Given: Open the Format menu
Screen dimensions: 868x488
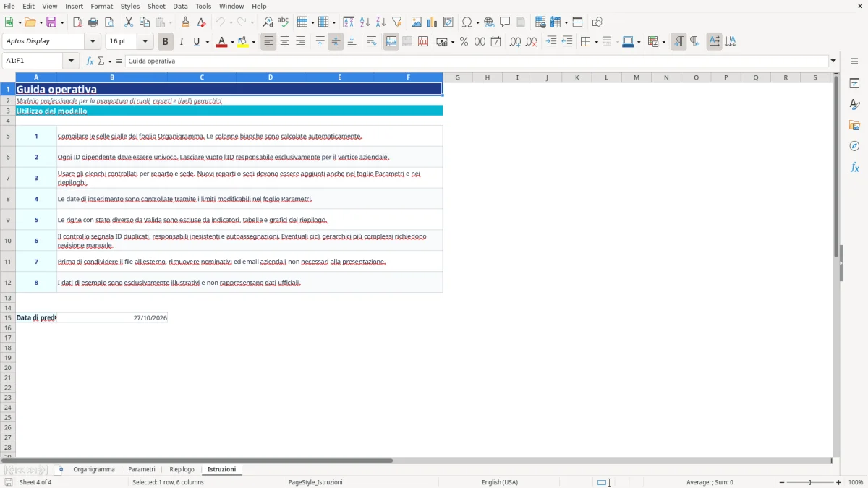Looking at the screenshot, I should pyautogui.click(x=101, y=6).
